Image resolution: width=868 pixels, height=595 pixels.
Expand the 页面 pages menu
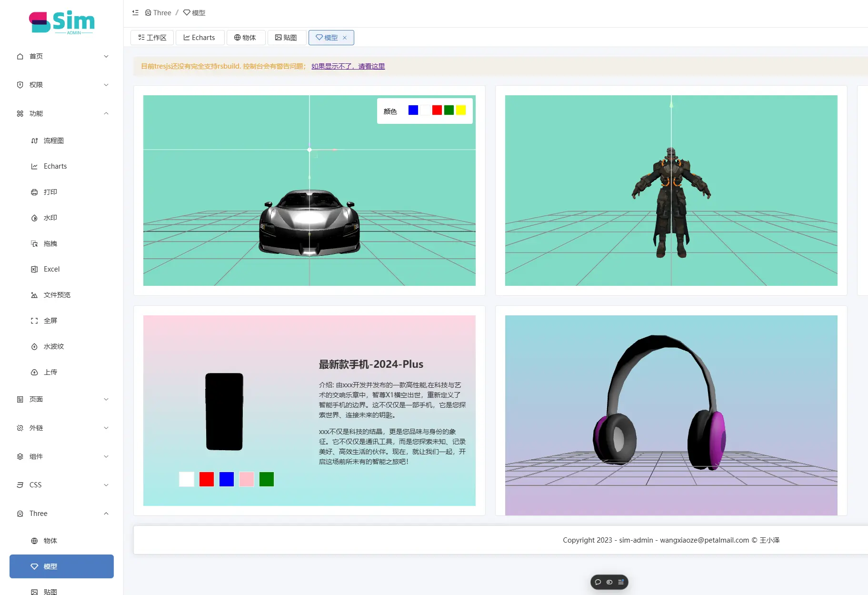click(62, 399)
